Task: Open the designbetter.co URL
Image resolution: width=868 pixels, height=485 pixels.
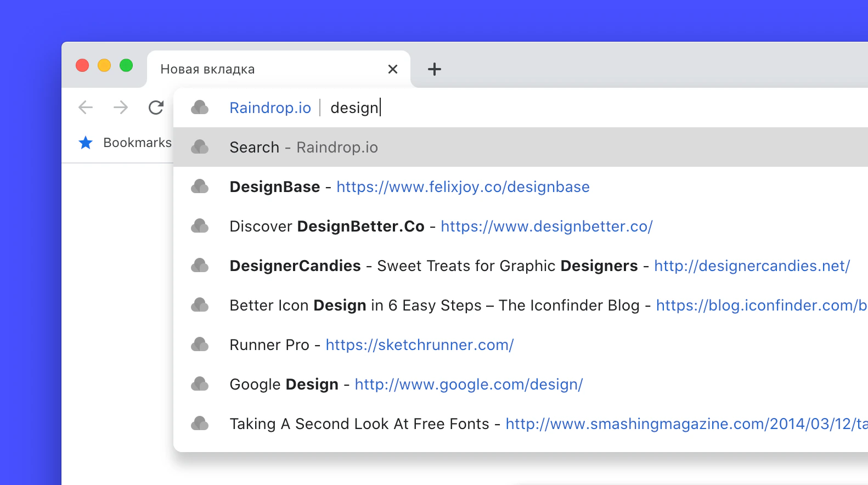Action: [546, 226]
